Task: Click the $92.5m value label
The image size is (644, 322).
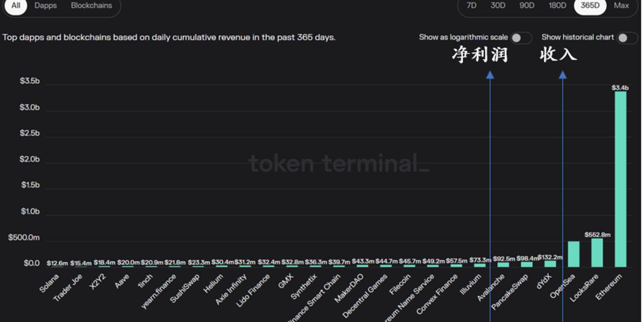Action: [504, 259]
